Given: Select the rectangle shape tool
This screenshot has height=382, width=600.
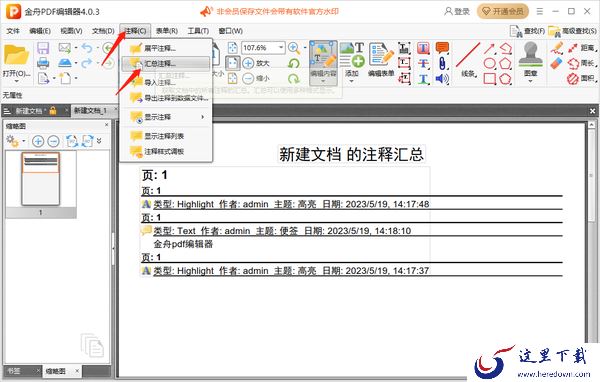Looking at the screenshot, I should [x=489, y=79].
